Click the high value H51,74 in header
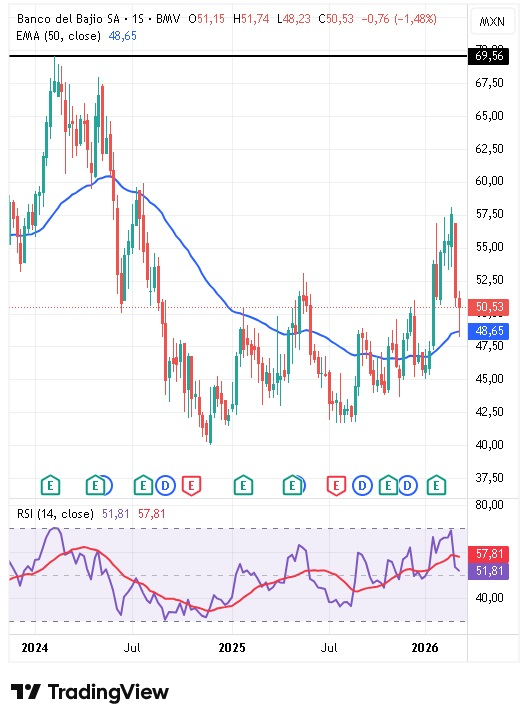Viewport: 529px width, 709px height. (x=251, y=19)
